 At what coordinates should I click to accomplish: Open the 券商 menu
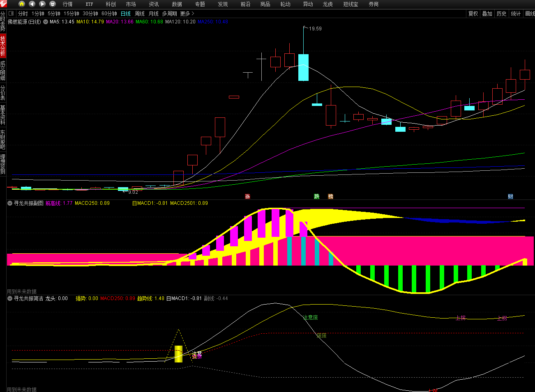pos(374,4)
